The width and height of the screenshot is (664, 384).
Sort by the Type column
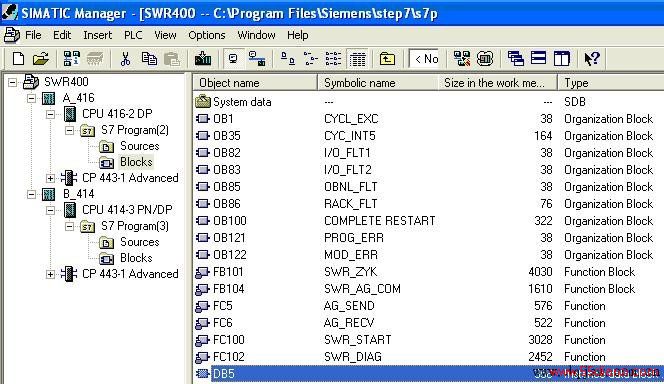611,83
